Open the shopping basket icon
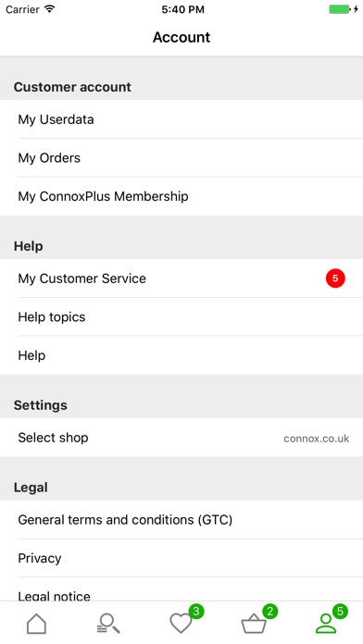Image resolution: width=363 pixels, height=644 pixels. pos(254,624)
